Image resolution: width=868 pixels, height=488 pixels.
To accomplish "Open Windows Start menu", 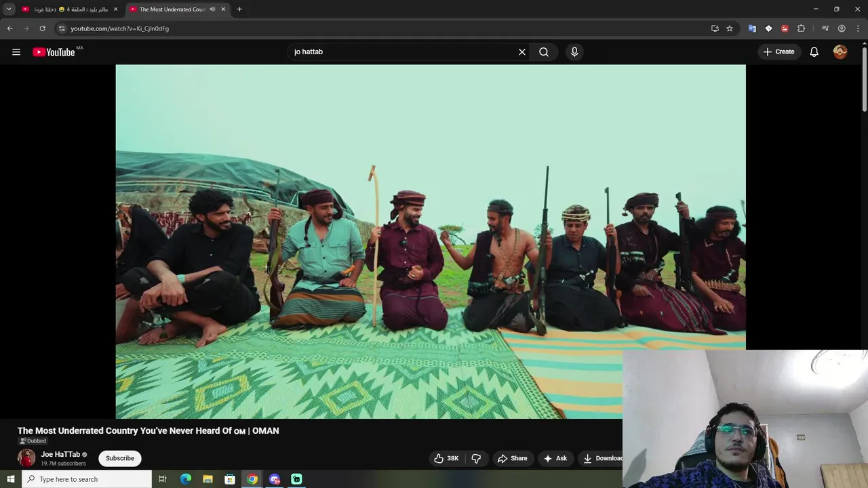I will pyautogui.click(x=10, y=479).
